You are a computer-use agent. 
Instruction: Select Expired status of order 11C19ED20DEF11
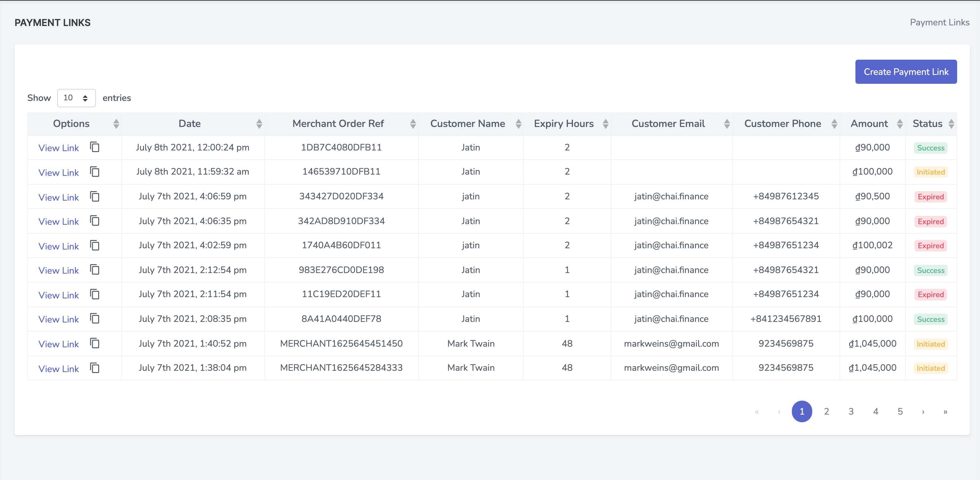[930, 295]
